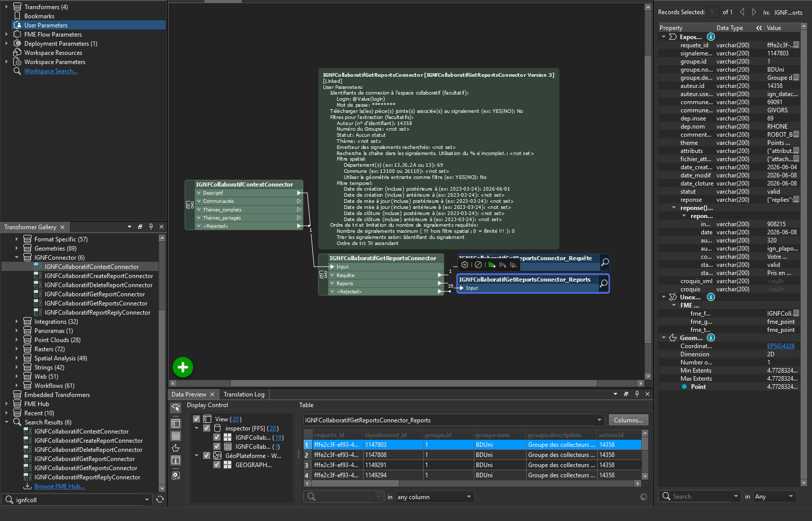812x521 pixels.
Task: Open inspector magnifier on _Reports node
Action: (x=603, y=284)
